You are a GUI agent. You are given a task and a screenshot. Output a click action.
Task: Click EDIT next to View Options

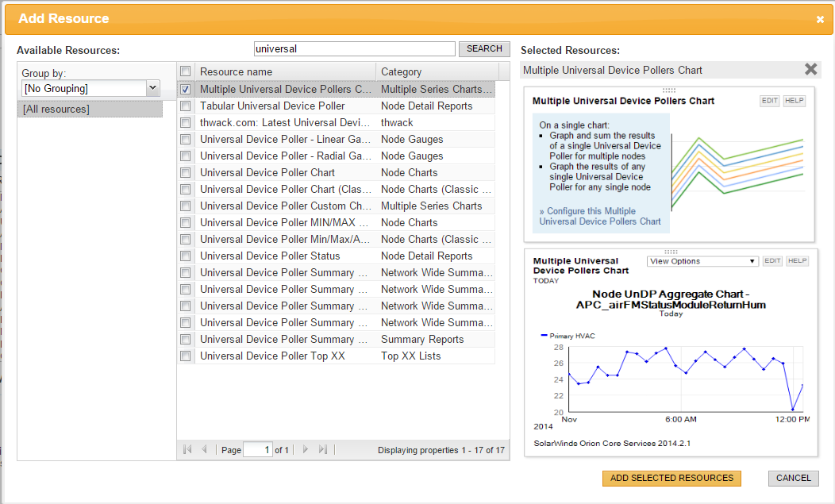[x=773, y=261]
